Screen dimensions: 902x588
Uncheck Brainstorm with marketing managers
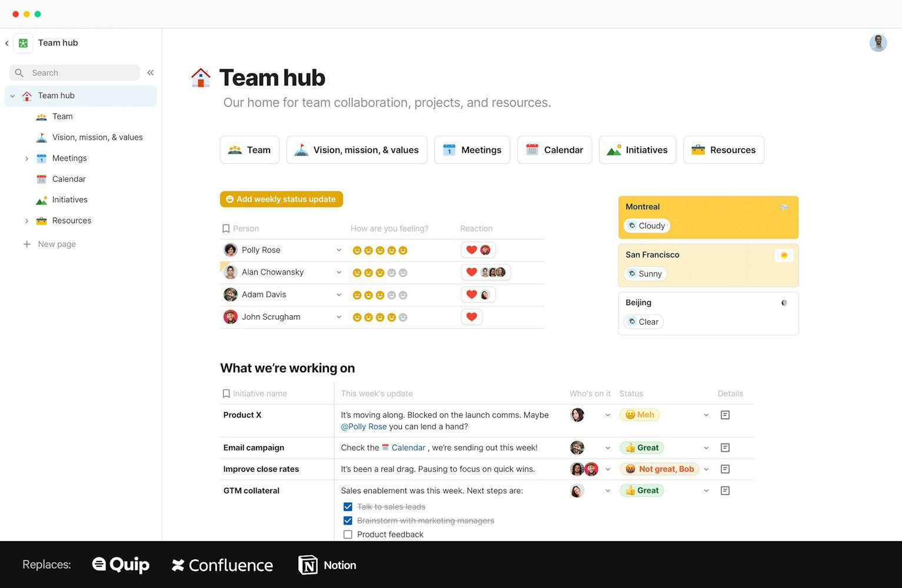(348, 520)
